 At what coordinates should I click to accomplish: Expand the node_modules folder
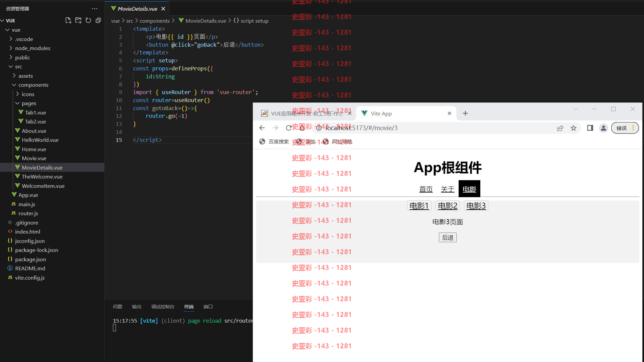tap(52, 48)
